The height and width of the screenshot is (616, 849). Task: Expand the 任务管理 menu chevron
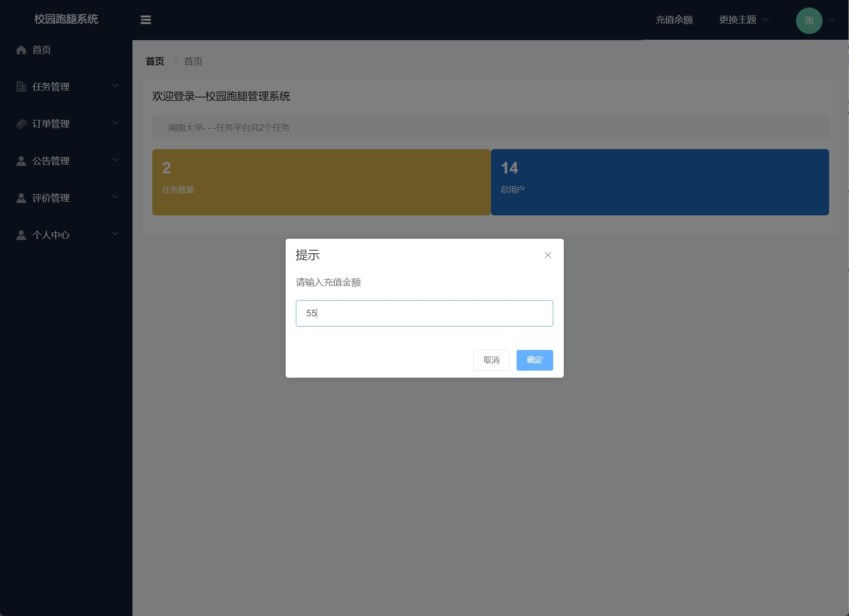[x=115, y=86]
